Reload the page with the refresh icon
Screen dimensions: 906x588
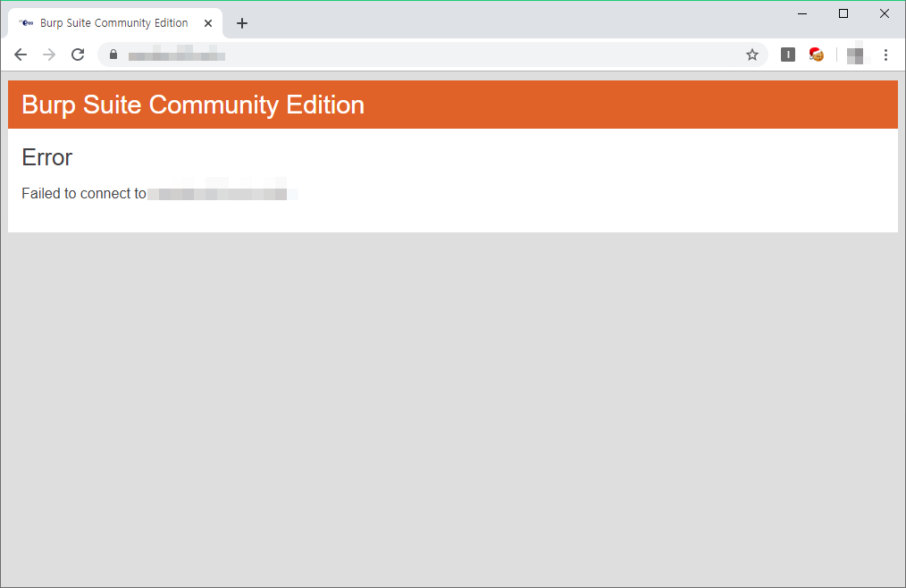78,55
